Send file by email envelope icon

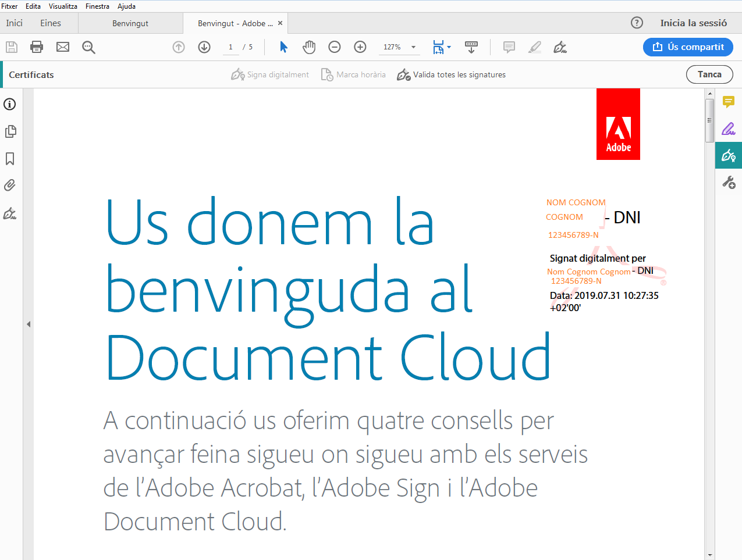coord(63,47)
